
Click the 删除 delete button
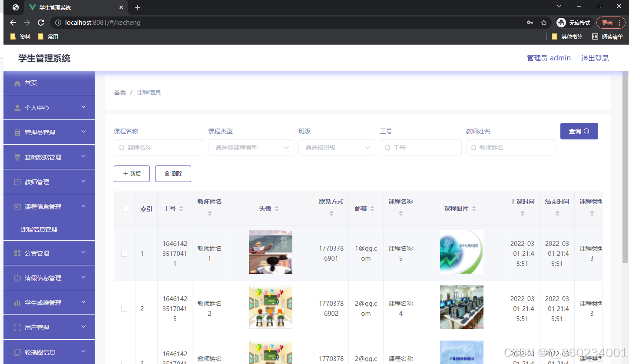173,174
